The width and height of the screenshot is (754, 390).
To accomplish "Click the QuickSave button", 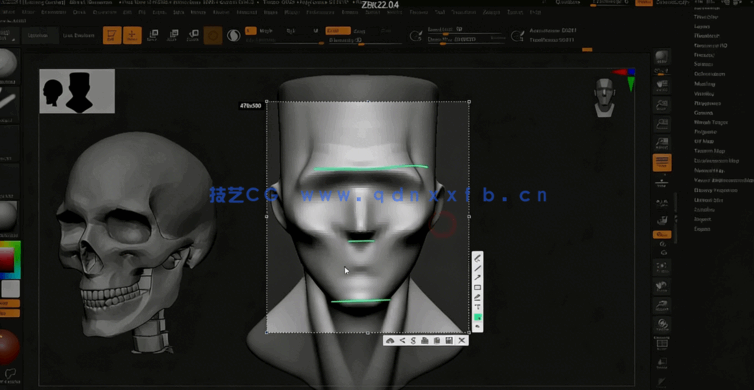I will 567,2.
